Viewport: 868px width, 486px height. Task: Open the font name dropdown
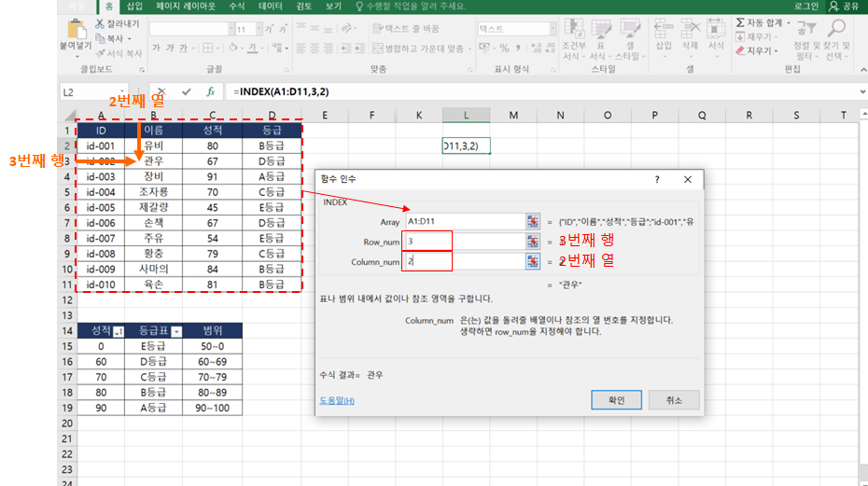tap(231, 29)
